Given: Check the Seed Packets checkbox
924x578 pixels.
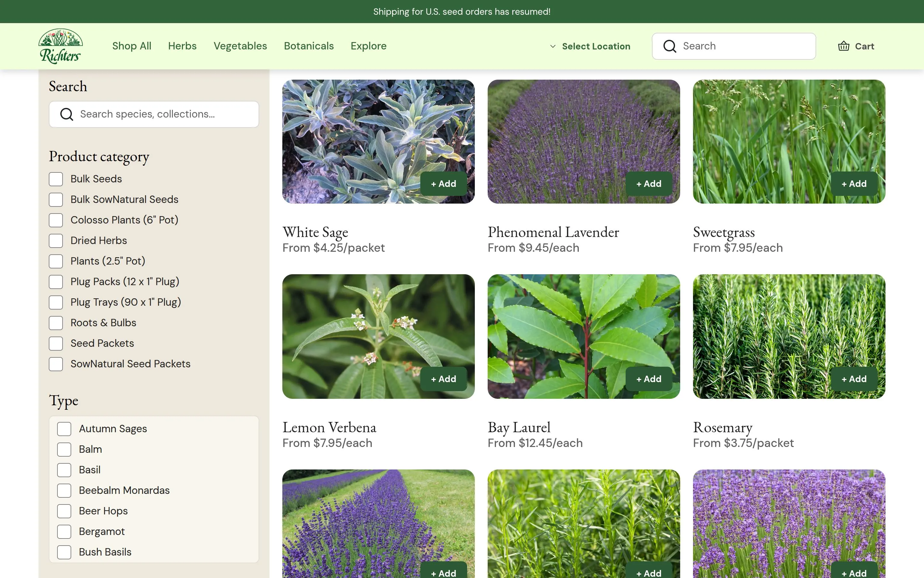Looking at the screenshot, I should (56, 344).
